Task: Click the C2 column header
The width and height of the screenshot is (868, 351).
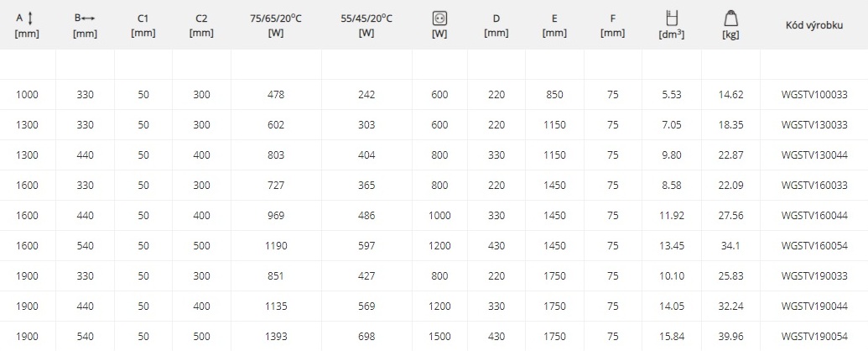Action: (201, 25)
